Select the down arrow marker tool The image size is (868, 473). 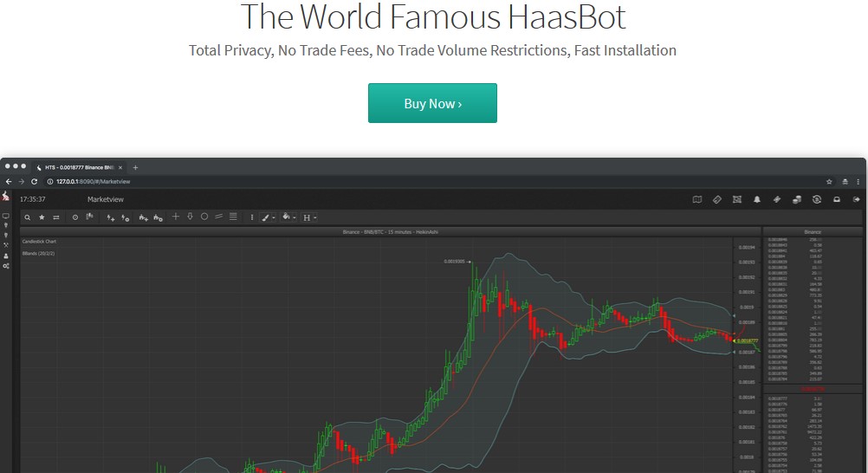pyautogui.click(x=190, y=217)
